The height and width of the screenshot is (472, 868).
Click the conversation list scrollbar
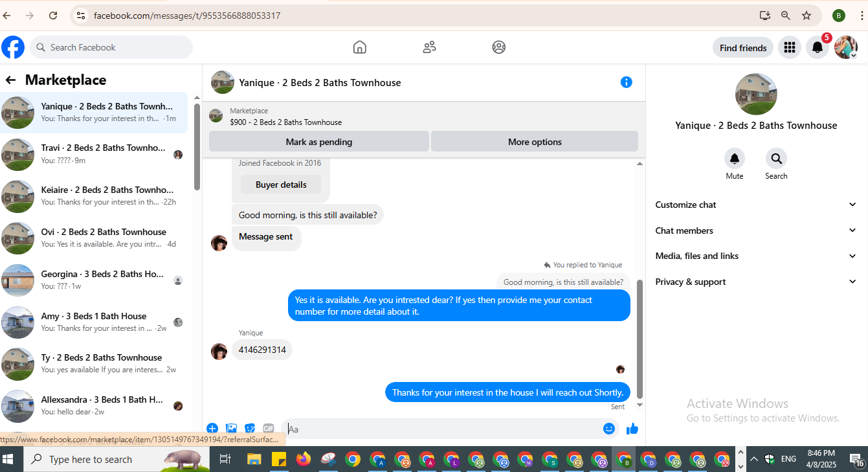[x=197, y=147]
